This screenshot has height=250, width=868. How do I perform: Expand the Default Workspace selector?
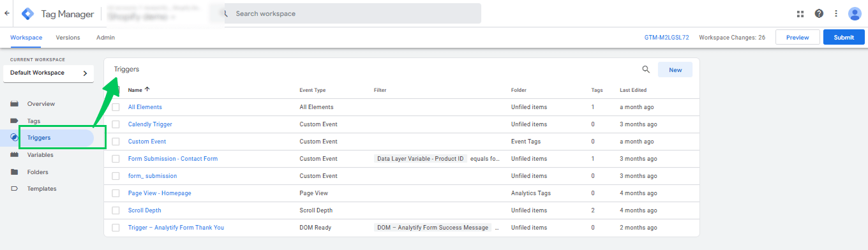click(49, 73)
